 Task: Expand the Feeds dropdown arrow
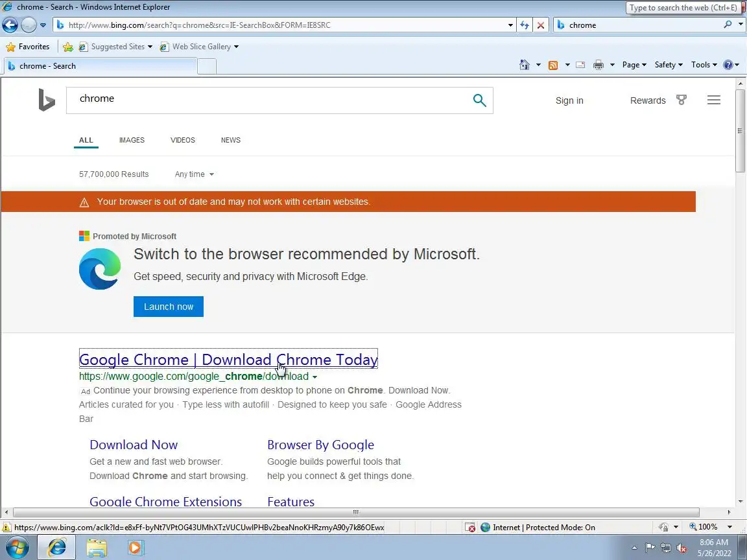(x=567, y=65)
